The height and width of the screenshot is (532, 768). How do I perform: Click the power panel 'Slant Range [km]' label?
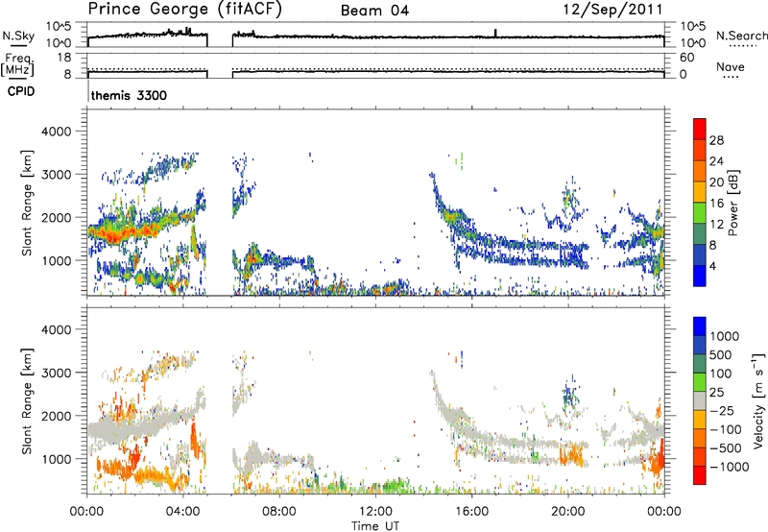click(x=27, y=203)
